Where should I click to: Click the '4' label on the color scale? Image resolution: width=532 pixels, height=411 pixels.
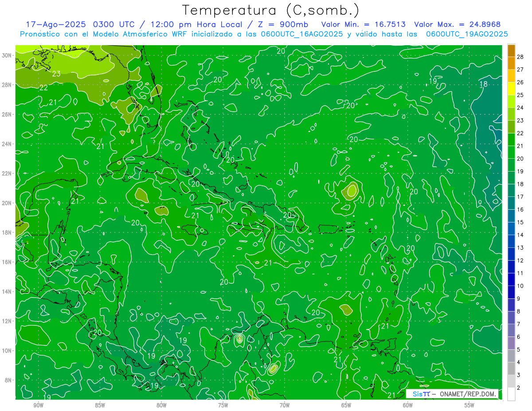(519, 362)
